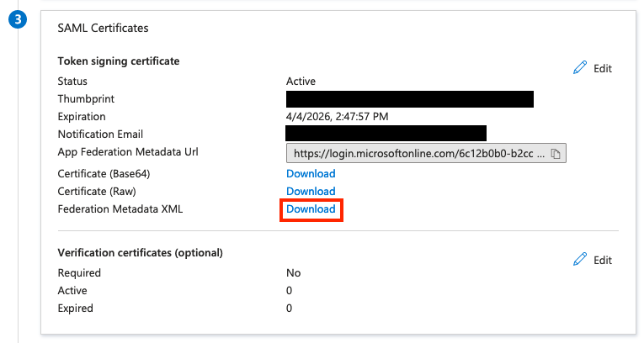Download the Certificate (Raw)
This screenshot has height=343, width=644.
click(x=311, y=192)
